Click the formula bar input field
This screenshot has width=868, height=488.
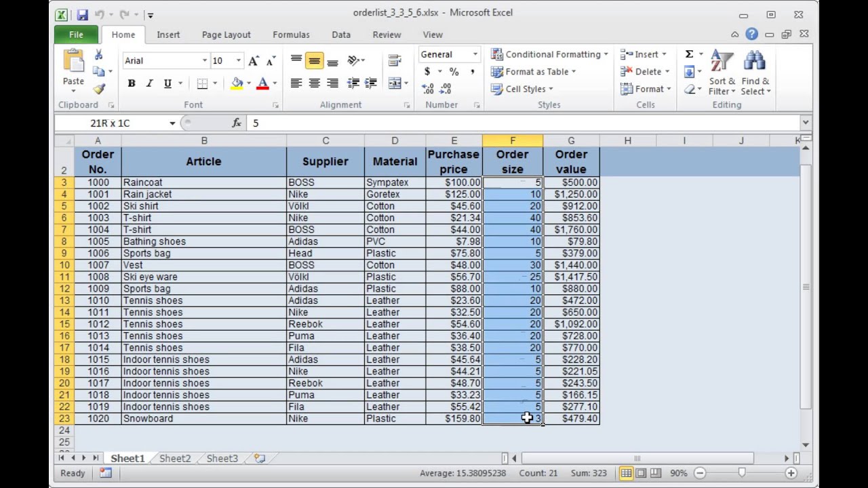pyautogui.click(x=522, y=123)
